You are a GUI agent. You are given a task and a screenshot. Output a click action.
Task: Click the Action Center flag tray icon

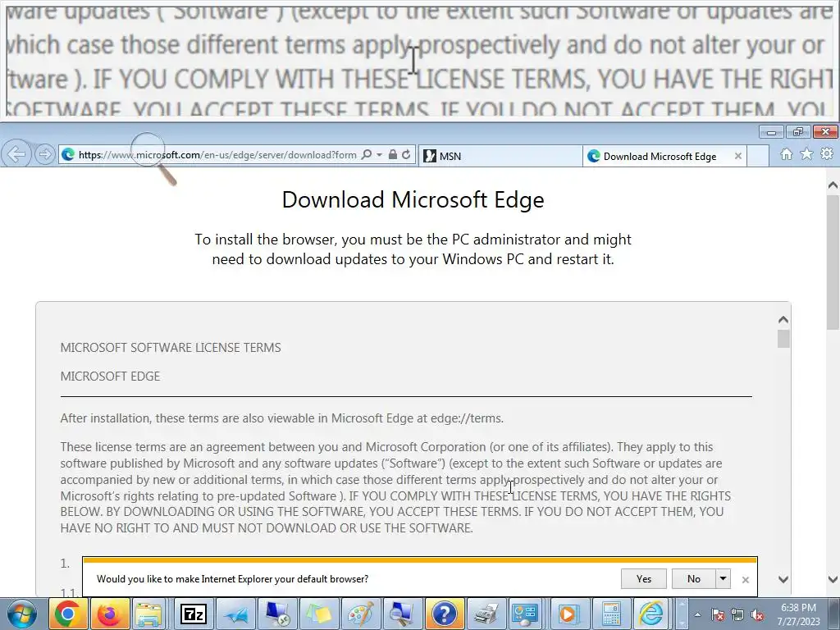click(718, 614)
